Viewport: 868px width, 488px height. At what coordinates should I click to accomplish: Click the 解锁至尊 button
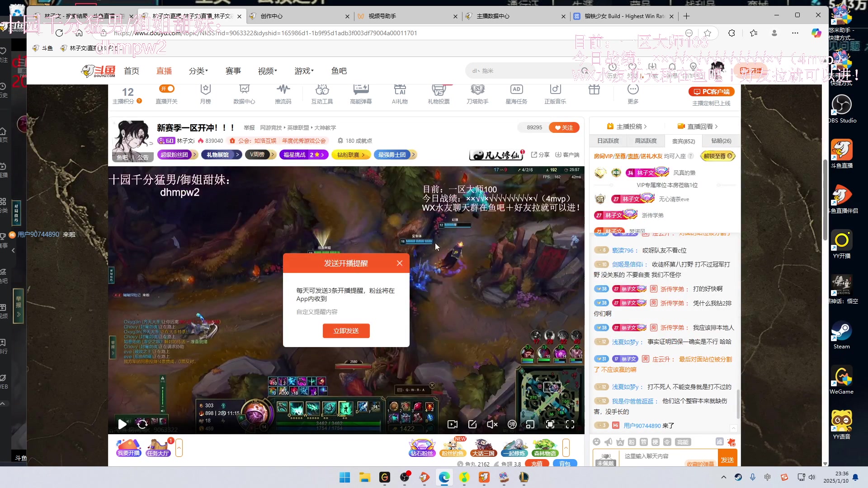pyautogui.click(x=718, y=156)
